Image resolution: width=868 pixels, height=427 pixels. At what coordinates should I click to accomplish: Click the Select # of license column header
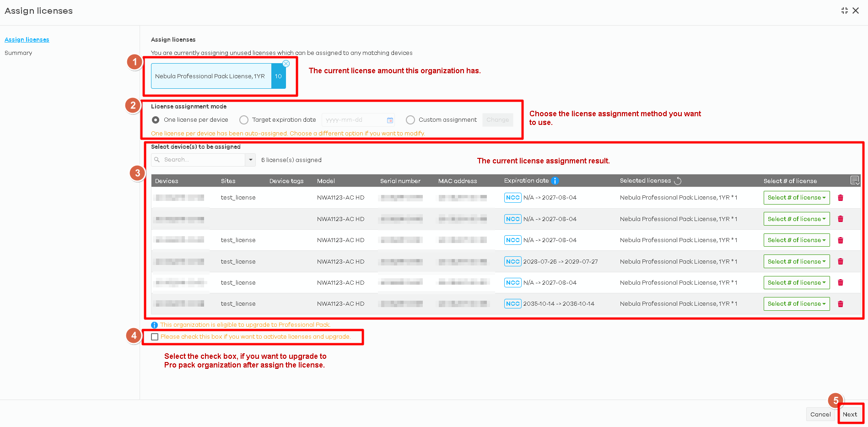[x=790, y=181]
